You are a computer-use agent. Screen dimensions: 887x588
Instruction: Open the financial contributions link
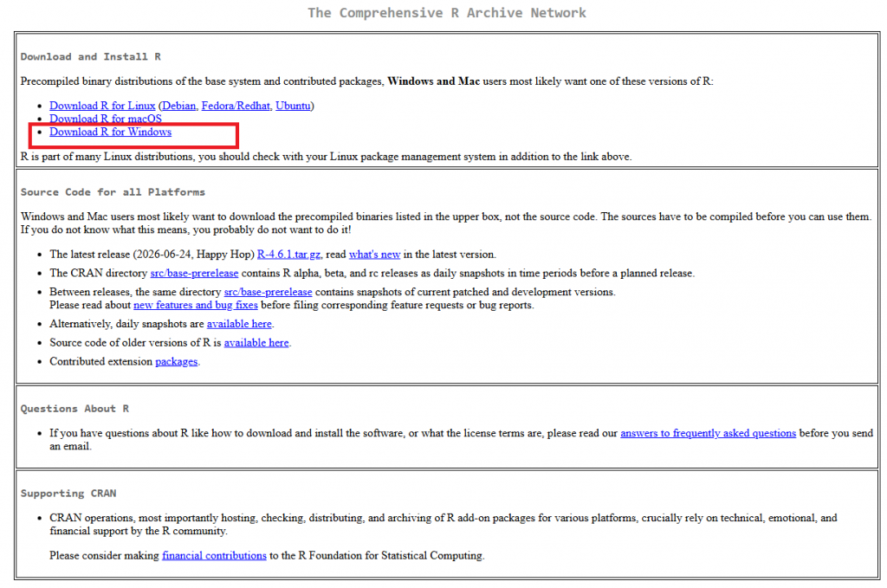coord(215,556)
